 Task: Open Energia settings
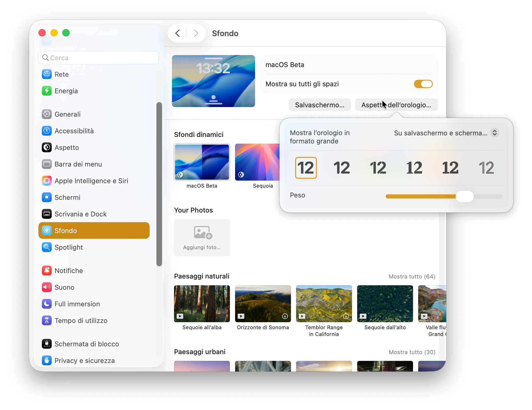tap(66, 91)
